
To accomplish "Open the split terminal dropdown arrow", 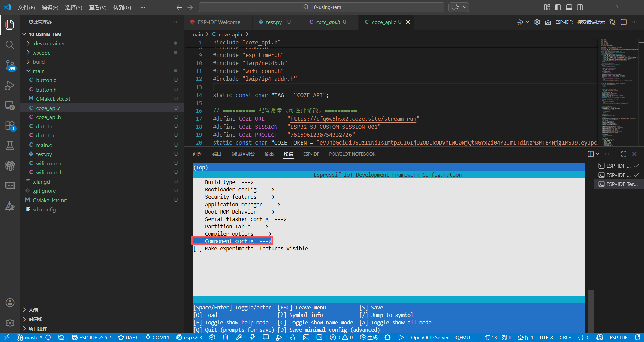I will point(597,154).
